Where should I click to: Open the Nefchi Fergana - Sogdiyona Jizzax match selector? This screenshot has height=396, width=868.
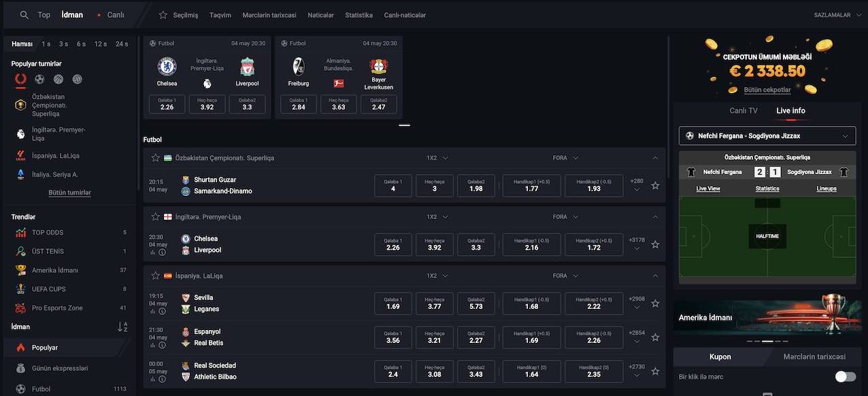pos(767,136)
